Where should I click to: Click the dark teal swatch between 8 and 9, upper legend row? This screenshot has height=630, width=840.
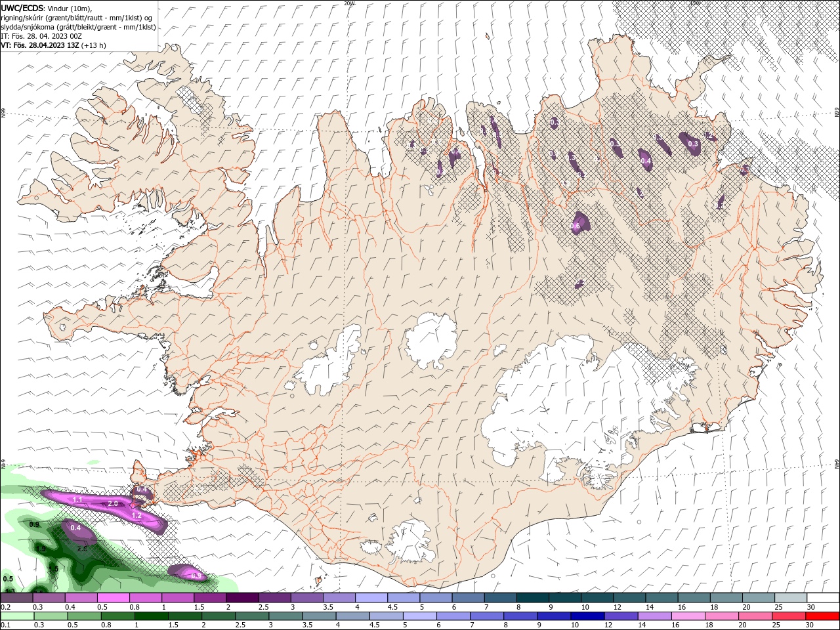tap(532, 598)
